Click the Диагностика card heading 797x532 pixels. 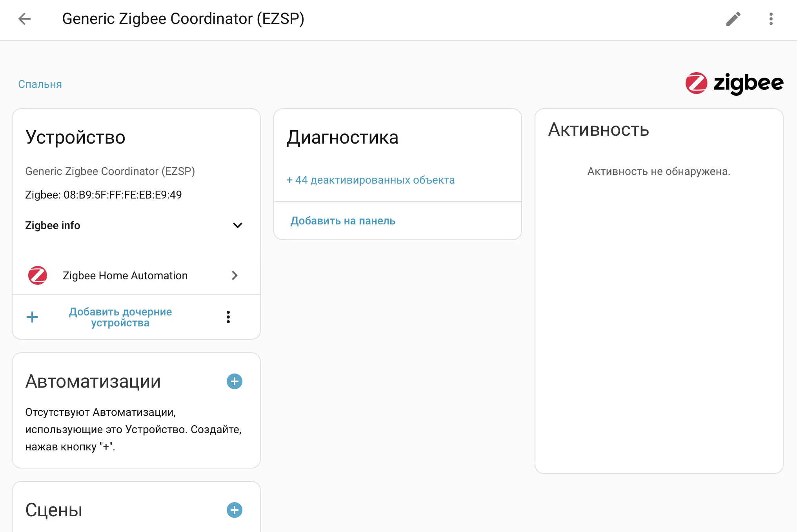click(342, 137)
